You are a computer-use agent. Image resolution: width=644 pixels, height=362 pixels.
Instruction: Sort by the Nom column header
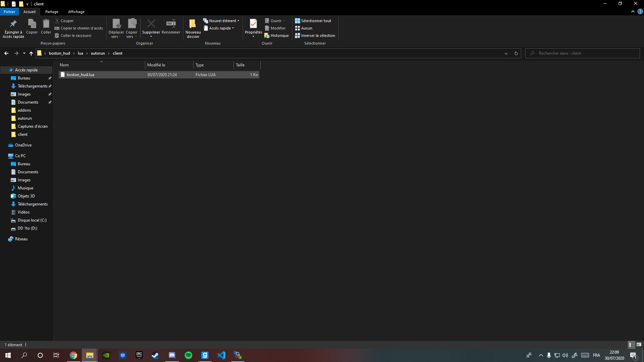pyautogui.click(x=101, y=65)
